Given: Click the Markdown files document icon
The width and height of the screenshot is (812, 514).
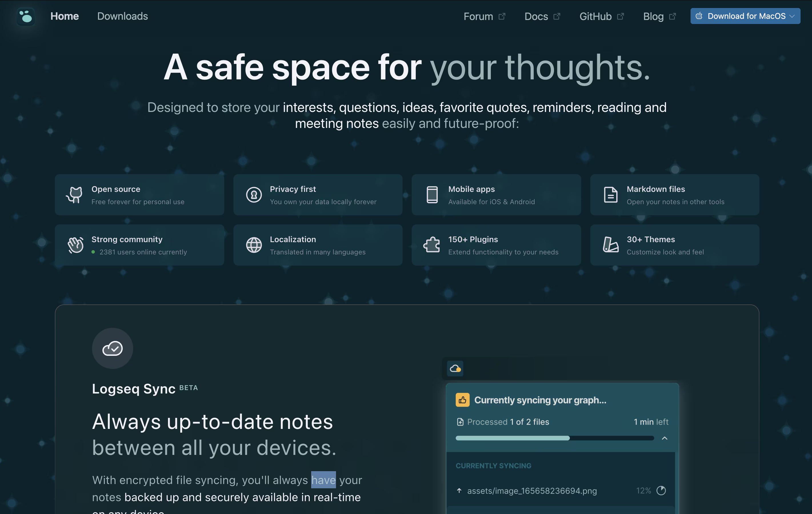Looking at the screenshot, I should (610, 194).
